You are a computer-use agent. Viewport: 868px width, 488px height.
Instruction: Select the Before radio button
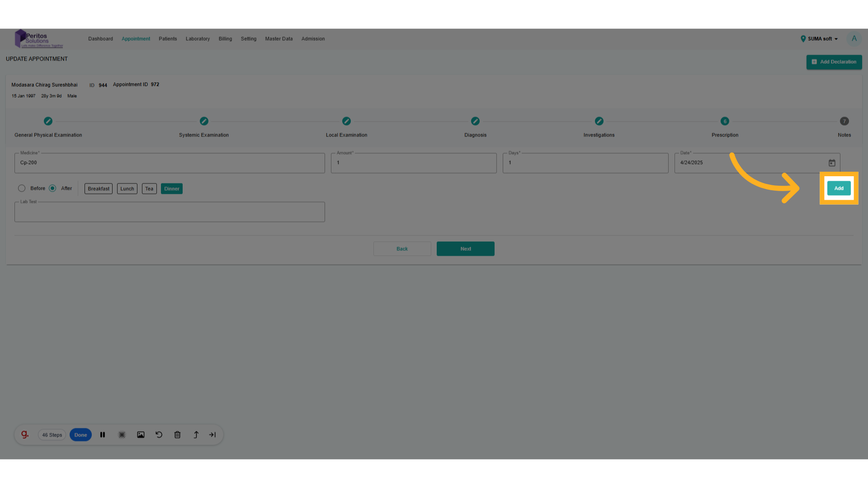(x=22, y=188)
